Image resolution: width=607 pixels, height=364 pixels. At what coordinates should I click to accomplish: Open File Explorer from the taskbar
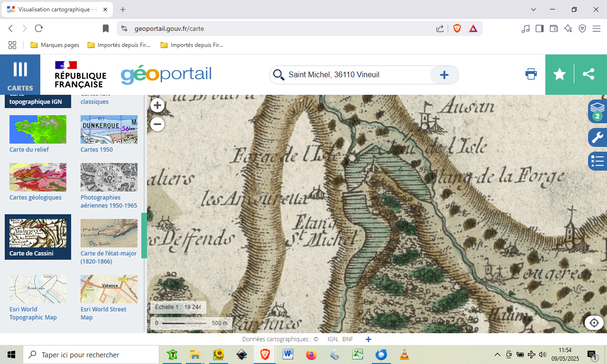[x=195, y=355]
